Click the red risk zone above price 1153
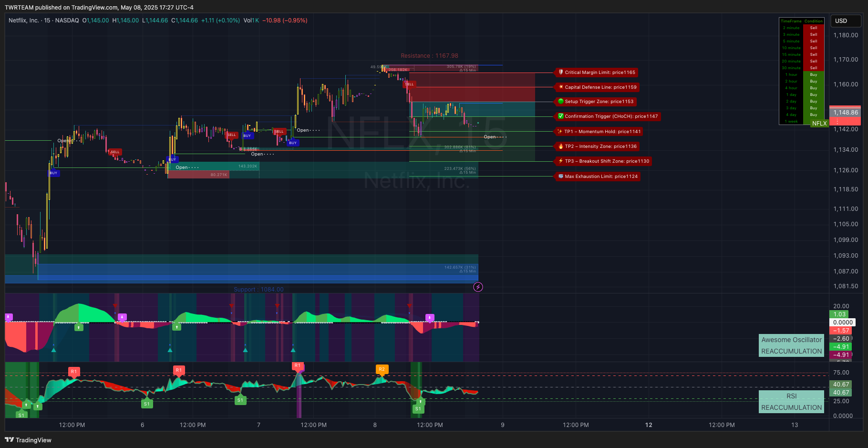 tap(472, 87)
